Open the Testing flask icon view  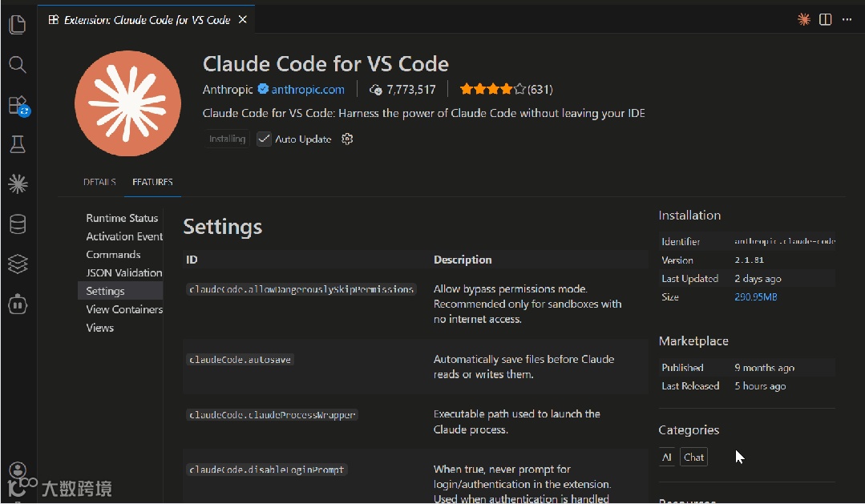pyautogui.click(x=18, y=144)
